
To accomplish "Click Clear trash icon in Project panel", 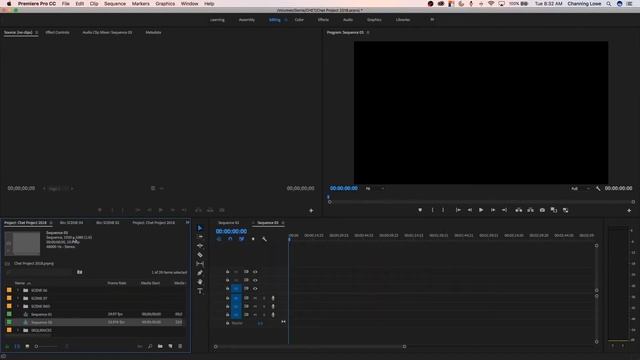I will point(180,347).
